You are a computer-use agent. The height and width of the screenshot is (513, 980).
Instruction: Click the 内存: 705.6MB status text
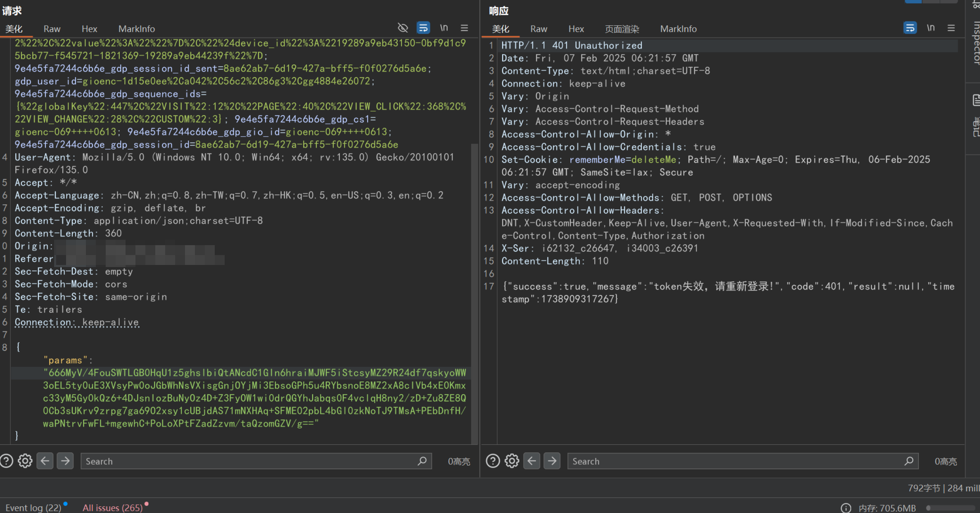887,508
